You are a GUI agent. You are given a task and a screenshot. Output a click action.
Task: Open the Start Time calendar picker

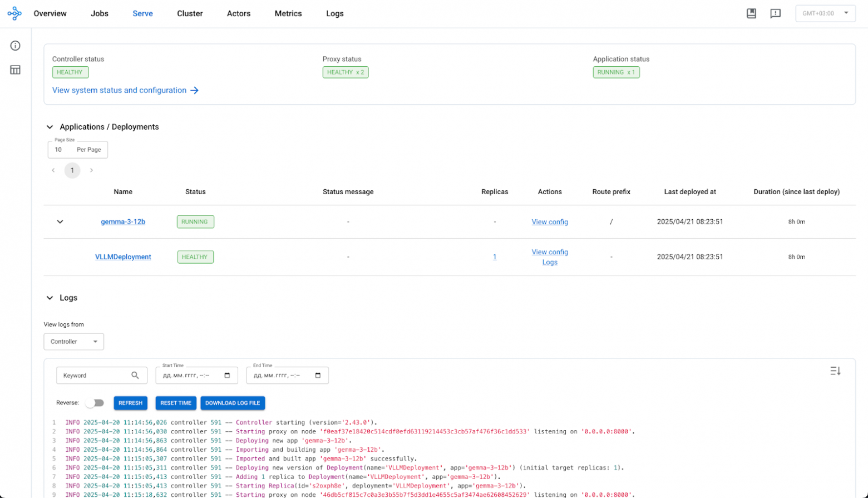point(227,376)
